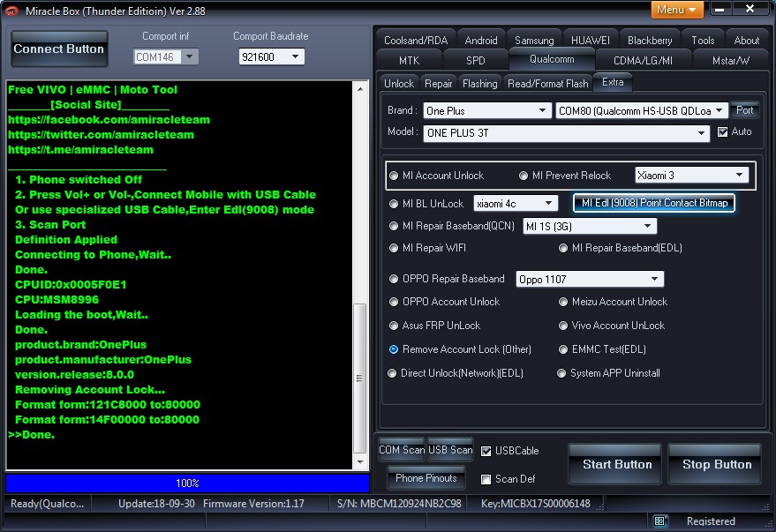
Task: Switch to the Blackberry tab
Action: click(x=649, y=41)
